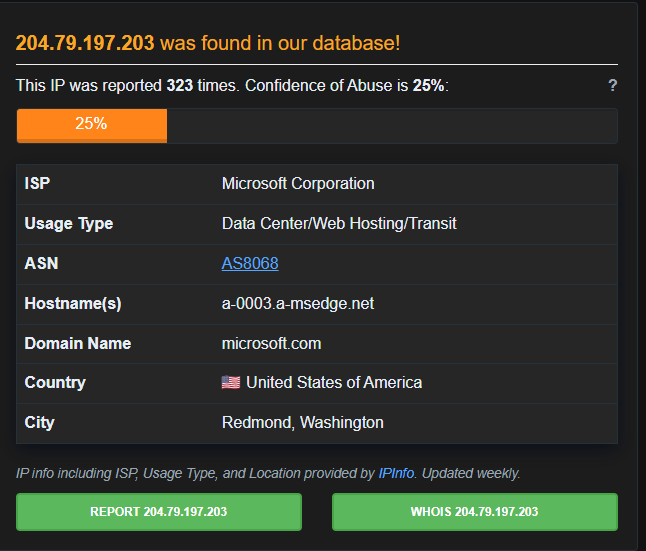The width and height of the screenshot is (646, 551).
Task: Click REPORT 204.79.197.203 button
Action: coord(159,512)
